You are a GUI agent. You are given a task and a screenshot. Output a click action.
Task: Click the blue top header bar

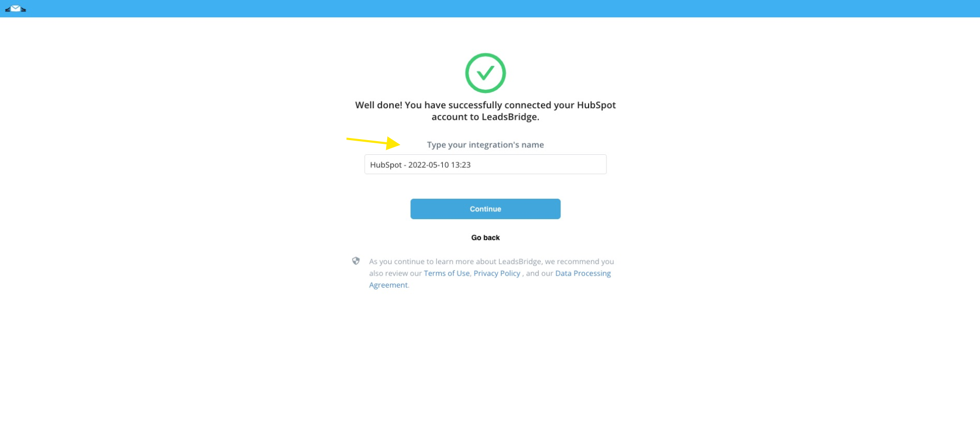(490, 8)
